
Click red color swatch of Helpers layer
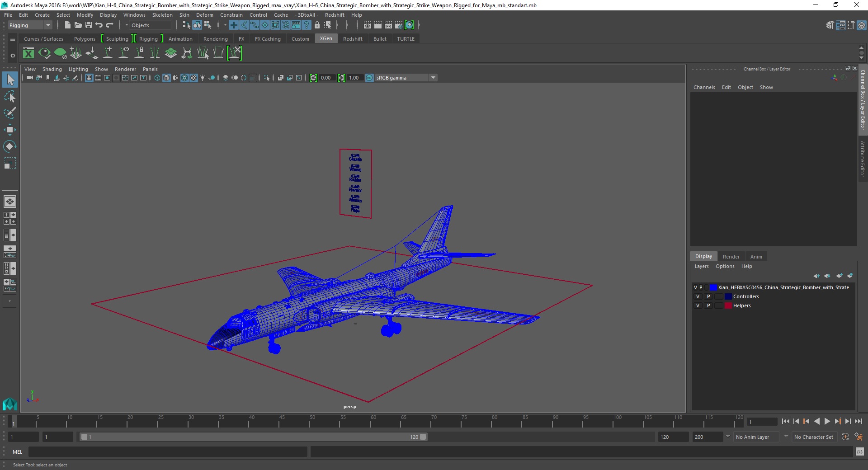pos(728,305)
